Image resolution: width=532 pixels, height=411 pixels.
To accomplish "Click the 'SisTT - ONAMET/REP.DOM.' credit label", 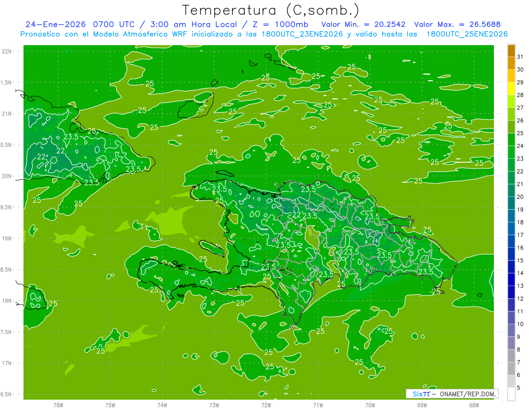I will click(452, 394).
